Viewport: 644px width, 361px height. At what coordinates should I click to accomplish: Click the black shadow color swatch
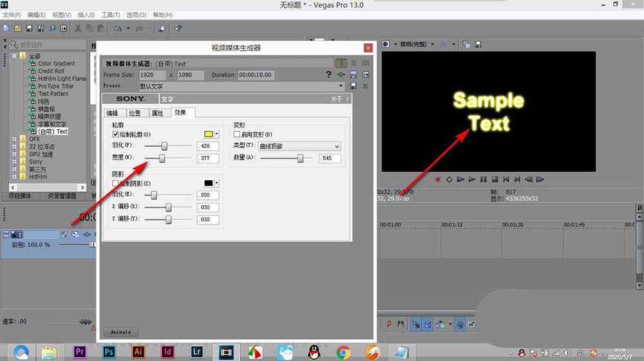[x=208, y=183]
